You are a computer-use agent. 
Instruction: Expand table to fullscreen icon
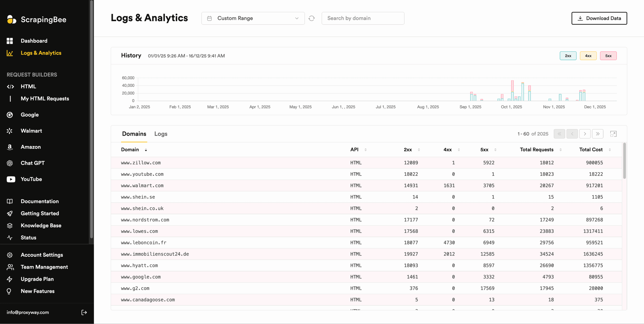[613, 134]
